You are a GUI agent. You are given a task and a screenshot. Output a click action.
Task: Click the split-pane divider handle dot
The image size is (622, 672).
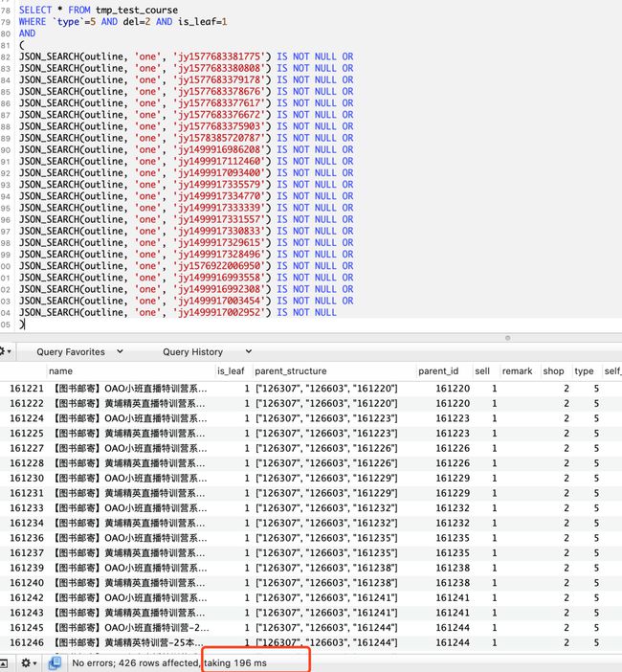tap(507, 338)
